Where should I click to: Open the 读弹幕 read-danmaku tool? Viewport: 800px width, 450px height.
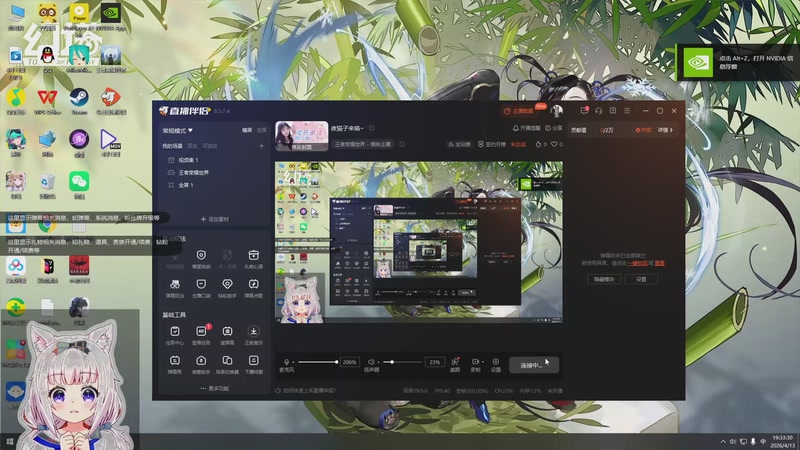(227, 335)
